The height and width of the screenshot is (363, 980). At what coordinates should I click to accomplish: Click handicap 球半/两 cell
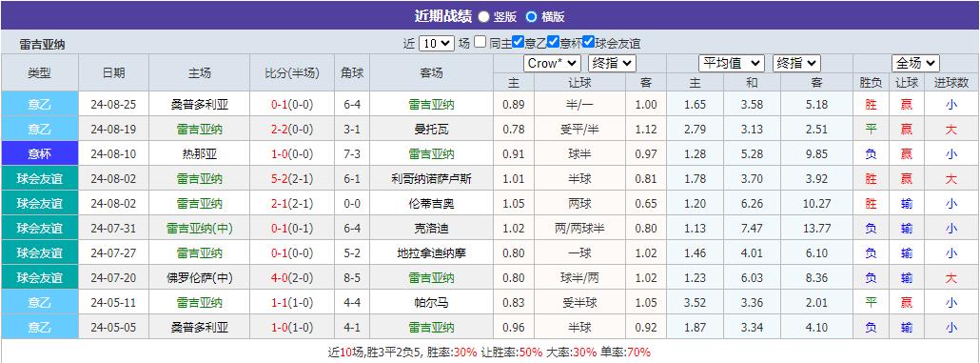[x=579, y=278]
